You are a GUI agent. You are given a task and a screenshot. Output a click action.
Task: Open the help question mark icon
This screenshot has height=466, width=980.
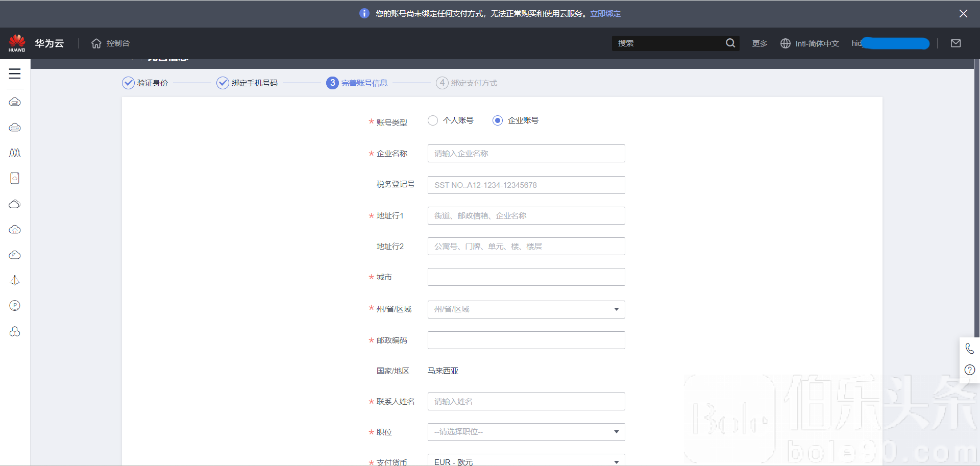coord(969,370)
